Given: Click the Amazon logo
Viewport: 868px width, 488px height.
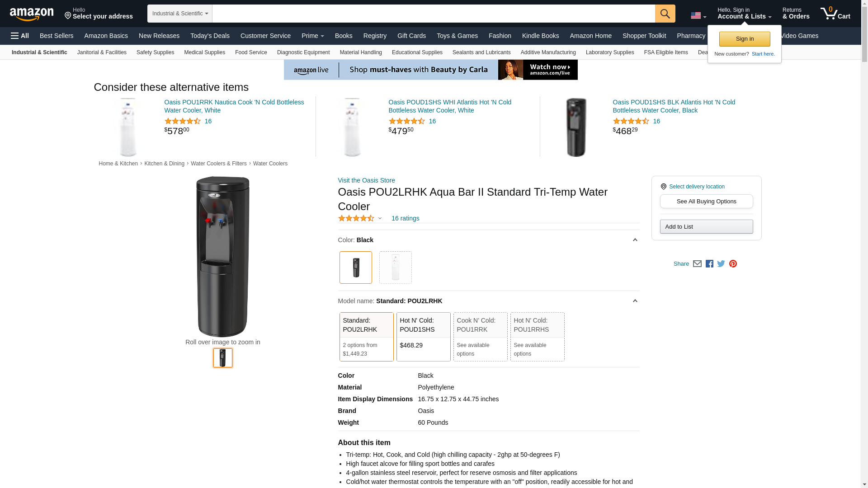Looking at the screenshot, I should 32,14.
